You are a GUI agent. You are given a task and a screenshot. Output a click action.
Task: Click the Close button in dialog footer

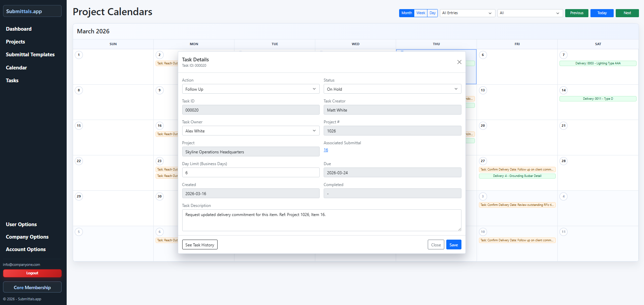click(x=436, y=245)
